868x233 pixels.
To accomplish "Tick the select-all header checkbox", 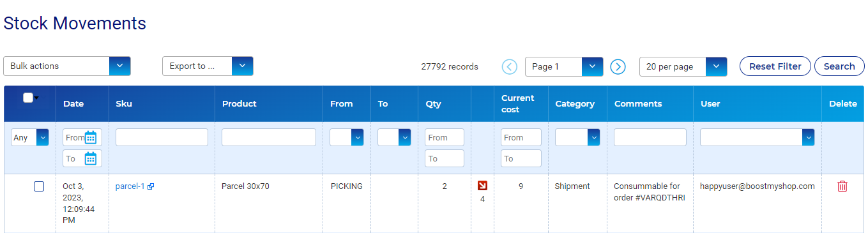I will [x=28, y=98].
